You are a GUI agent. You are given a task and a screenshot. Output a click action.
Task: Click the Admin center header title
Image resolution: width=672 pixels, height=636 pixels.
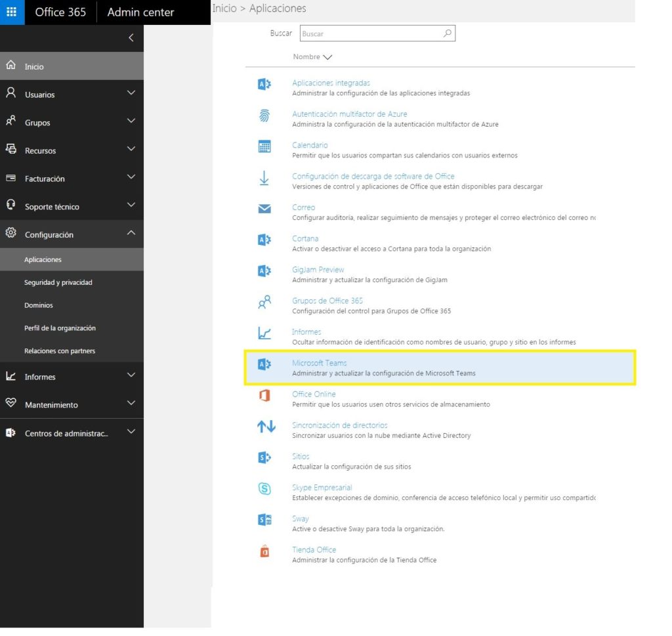pos(140,12)
